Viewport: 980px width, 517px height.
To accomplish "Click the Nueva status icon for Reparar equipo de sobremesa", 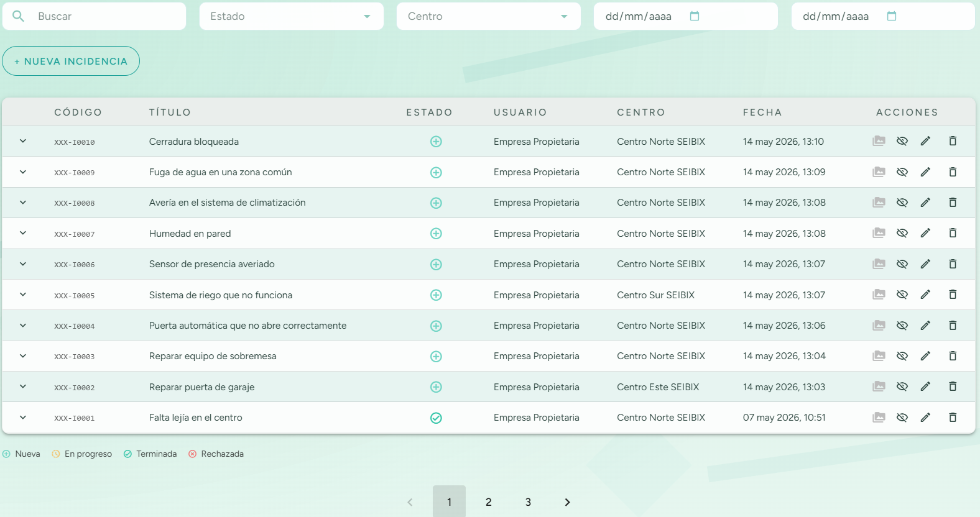I will click(x=436, y=357).
